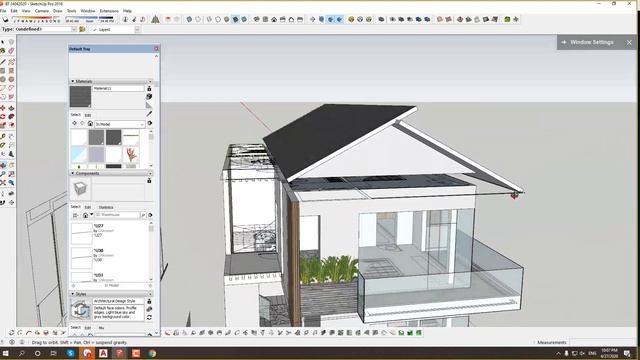The width and height of the screenshot is (640, 360).
Task: Switch to Materials Edit tab
Action: pyautogui.click(x=88, y=115)
